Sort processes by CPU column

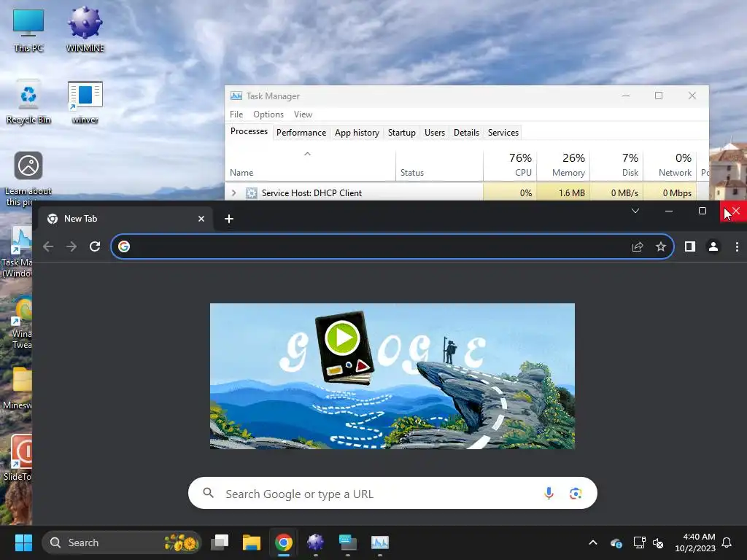click(x=510, y=166)
